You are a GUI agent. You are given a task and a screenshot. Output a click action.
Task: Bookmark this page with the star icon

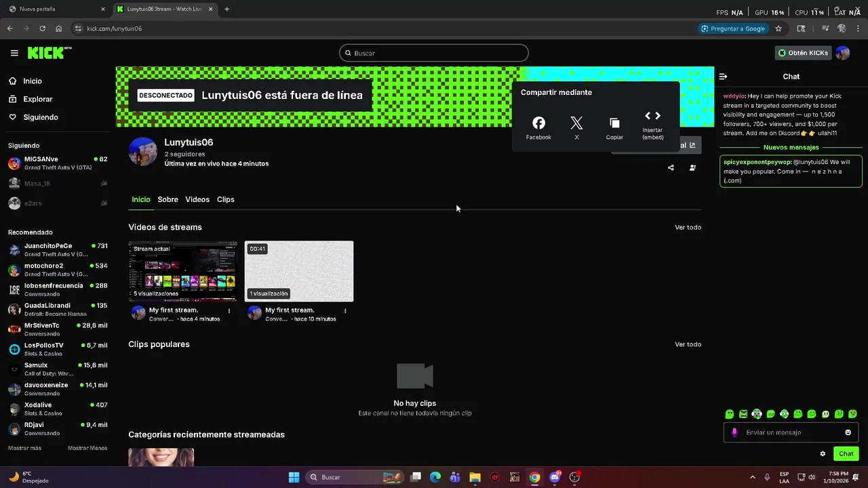(778, 28)
